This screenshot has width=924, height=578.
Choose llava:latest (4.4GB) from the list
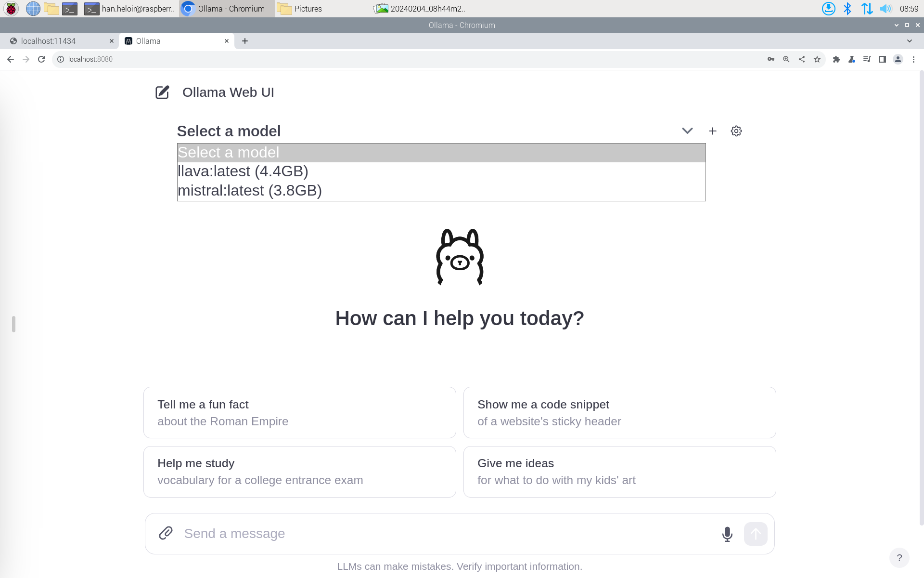[243, 171]
